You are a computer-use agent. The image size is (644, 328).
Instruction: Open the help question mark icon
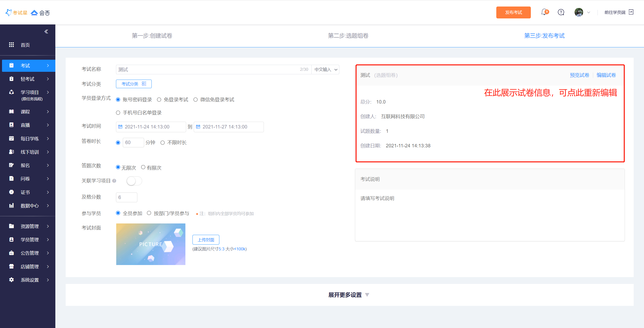tap(561, 12)
